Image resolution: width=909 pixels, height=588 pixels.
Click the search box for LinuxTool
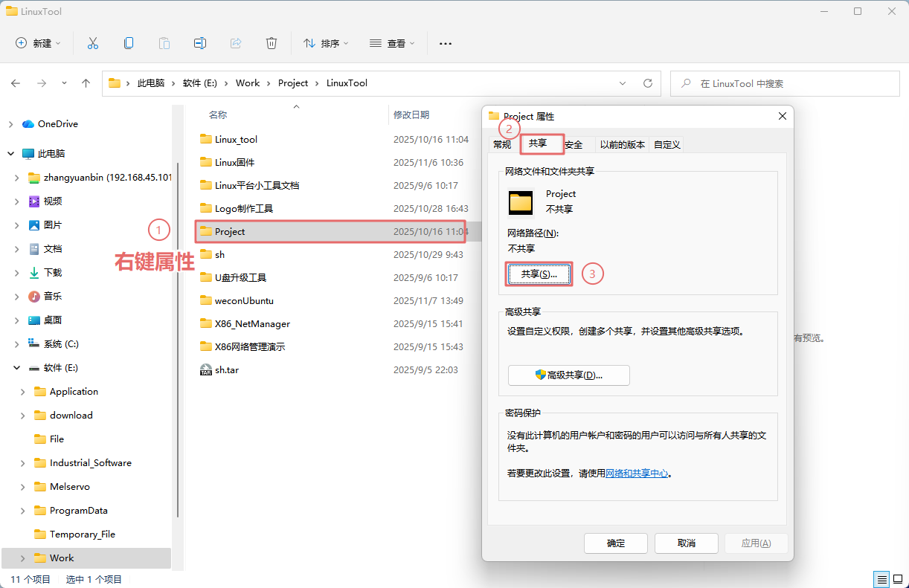coord(781,83)
